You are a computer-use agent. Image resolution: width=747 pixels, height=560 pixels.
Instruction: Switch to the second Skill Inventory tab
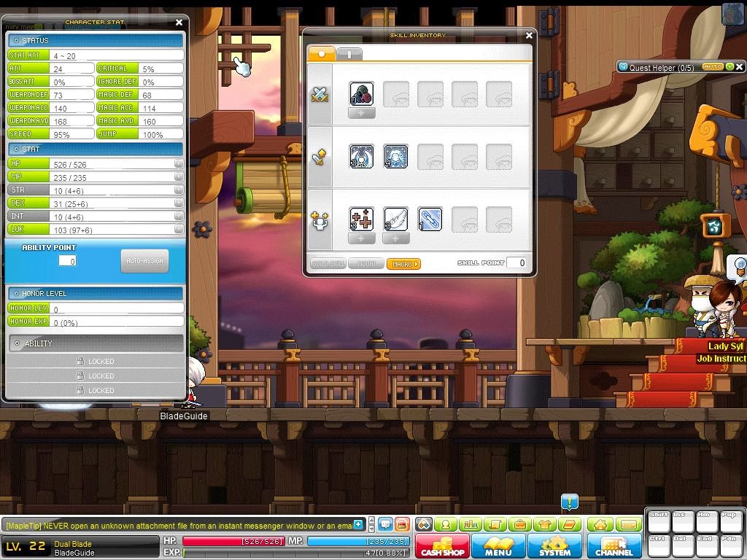click(349, 52)
